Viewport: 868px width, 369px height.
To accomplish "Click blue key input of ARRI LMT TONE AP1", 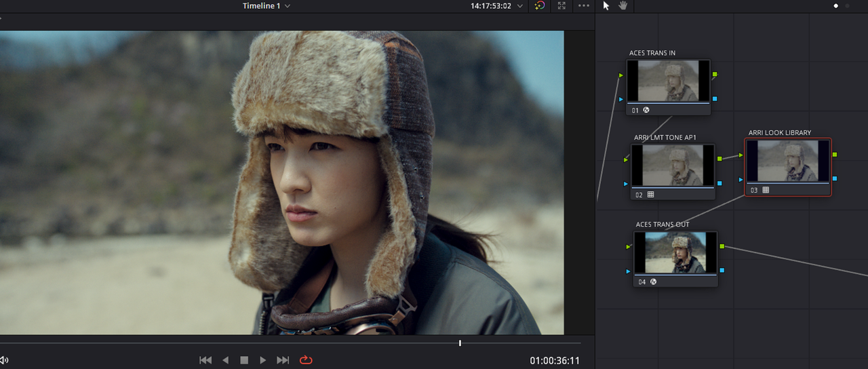I will 626,184.
